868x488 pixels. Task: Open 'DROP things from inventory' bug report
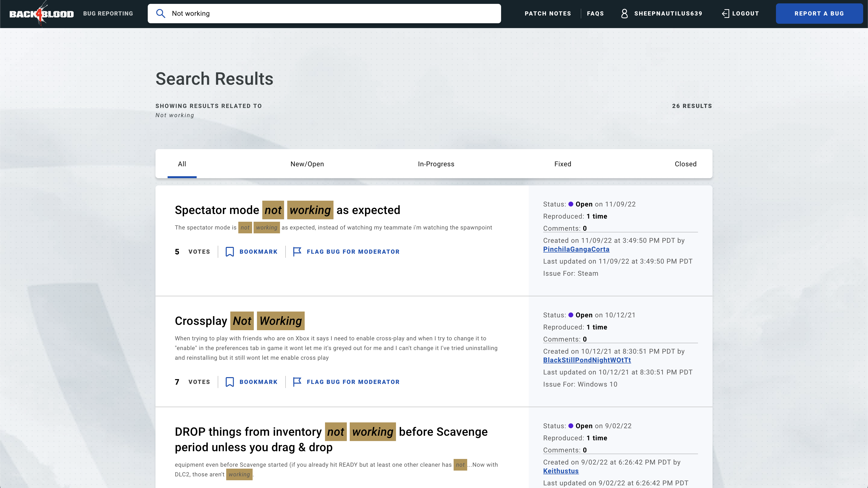331,440
